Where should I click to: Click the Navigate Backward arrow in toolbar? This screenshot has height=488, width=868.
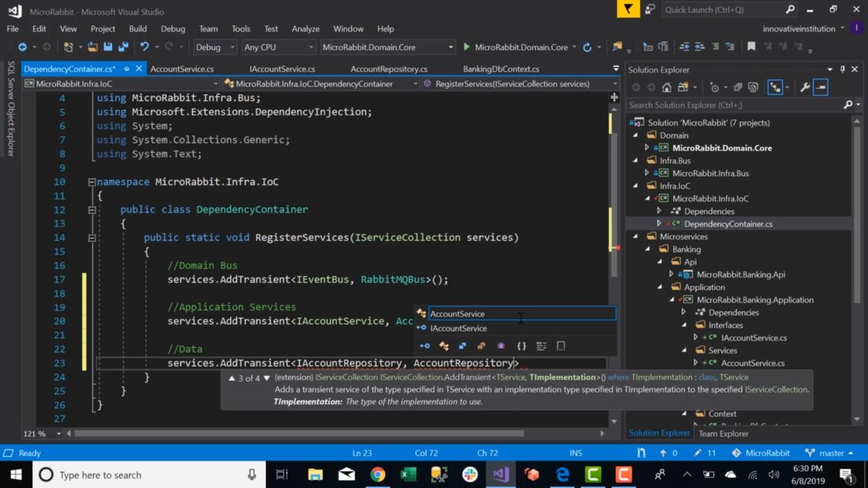point(22,47)
